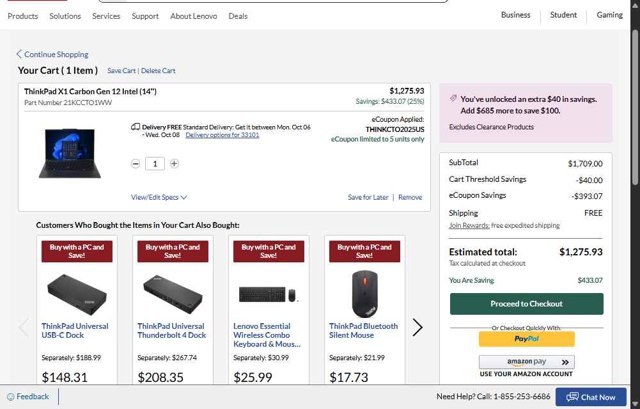Open ThinkPad Universal Thunderbolt 4 Dock link
This screenshot has width=640, height=409.
(171, 331)
